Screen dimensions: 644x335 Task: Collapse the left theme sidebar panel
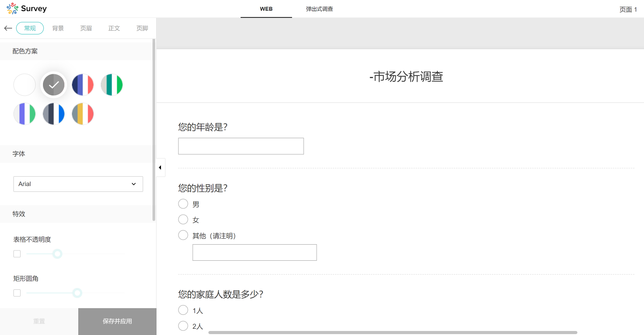[x=160, y=168]
